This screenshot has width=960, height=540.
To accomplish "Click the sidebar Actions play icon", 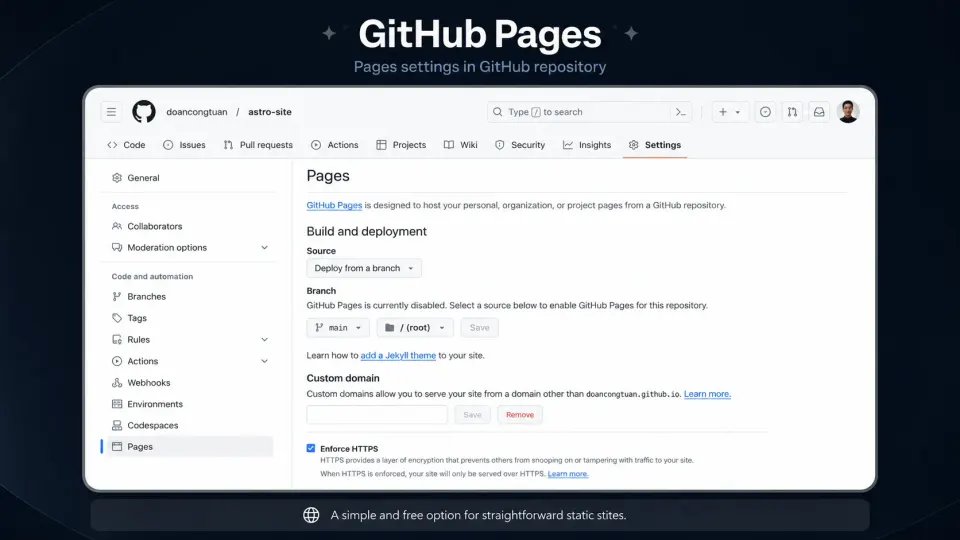I will click(117, 361).
